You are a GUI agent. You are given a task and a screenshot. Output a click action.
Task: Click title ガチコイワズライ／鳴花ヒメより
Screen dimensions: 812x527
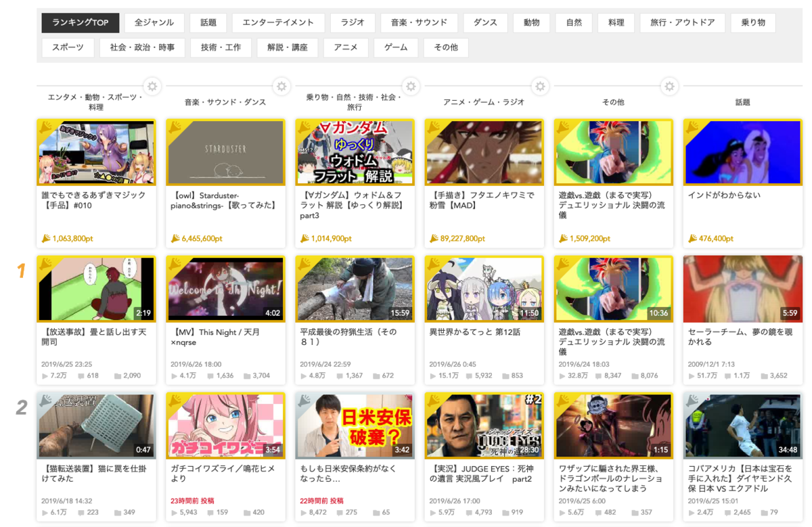coord(221,473)
